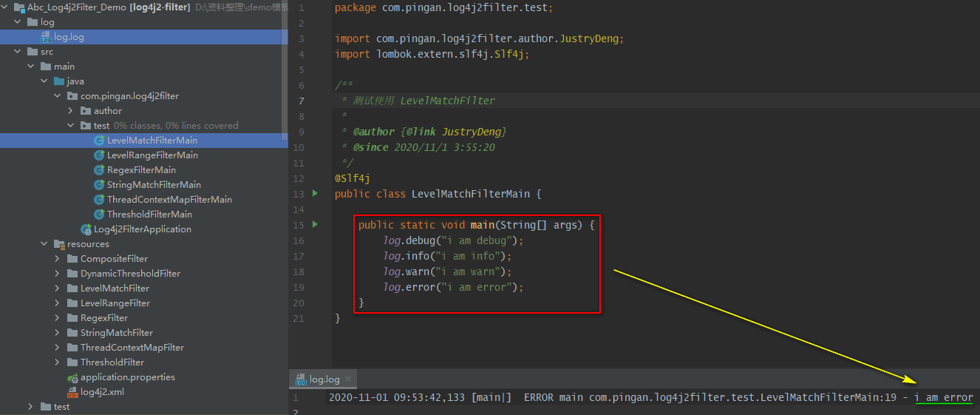Screen dimensions: 980x415
Task: Collapse the main folder node
Action: tap(31, 67)
